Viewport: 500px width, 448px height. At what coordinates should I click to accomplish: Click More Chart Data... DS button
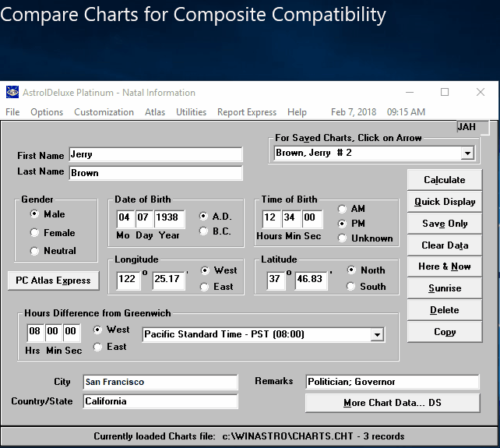coord(392,403)
